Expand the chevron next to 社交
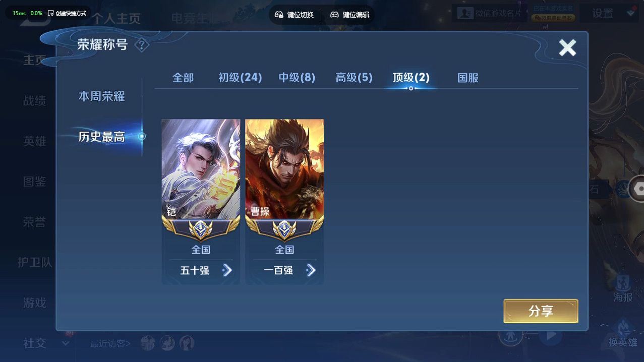The width and height of the screenshot is (644, 362). click(66, 343)
